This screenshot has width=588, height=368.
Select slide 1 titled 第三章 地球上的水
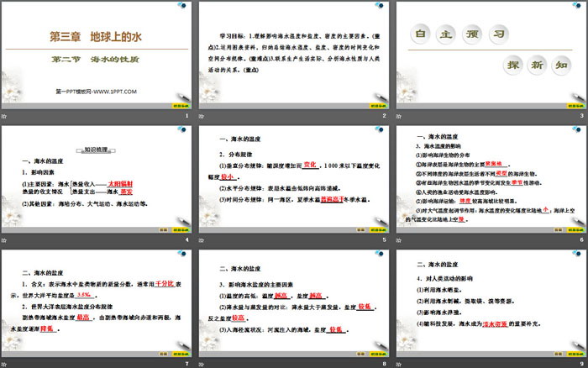click(97, 55)
